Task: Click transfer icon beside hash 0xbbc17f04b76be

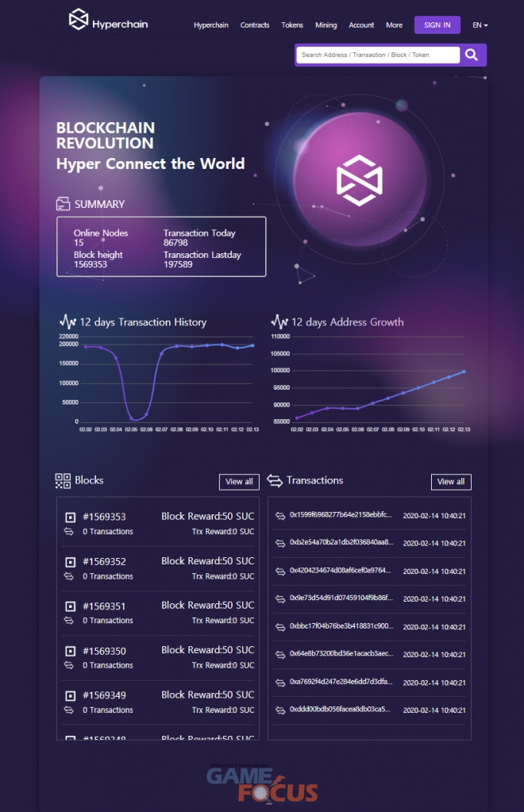Action: coord(280,626)
